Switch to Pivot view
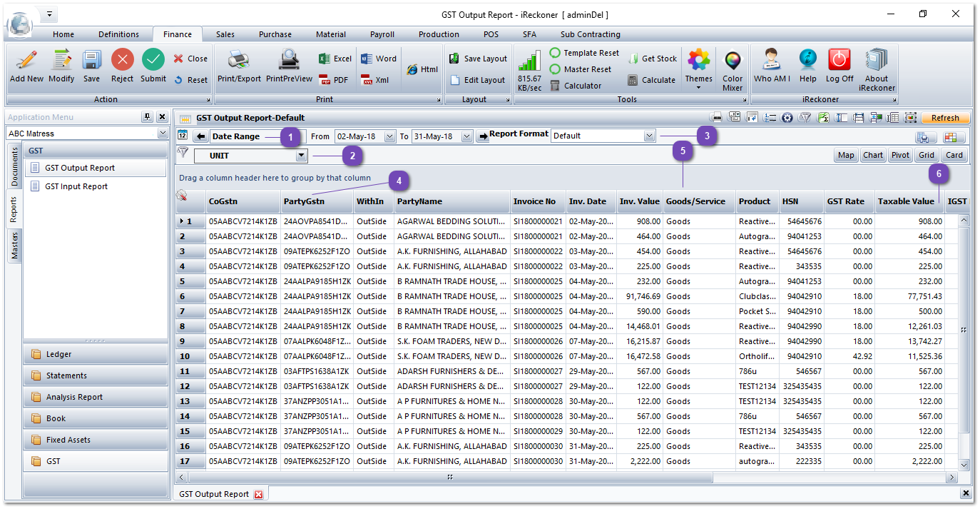This screenshot has height=509, width=980. pos(900,155)
